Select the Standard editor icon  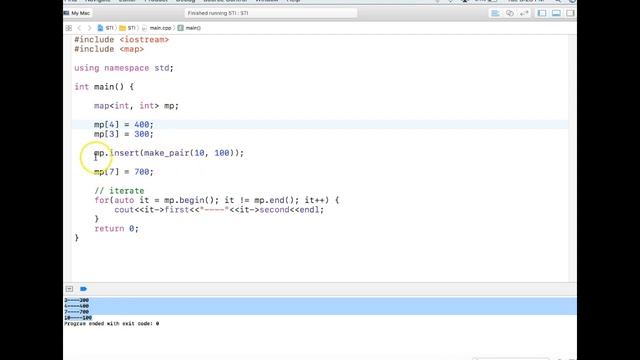point(495,13)
